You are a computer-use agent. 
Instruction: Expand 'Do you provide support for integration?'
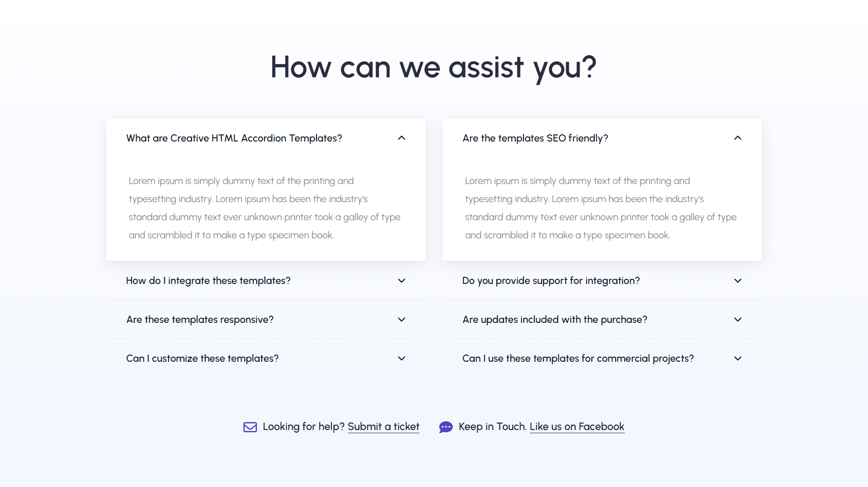551,280
